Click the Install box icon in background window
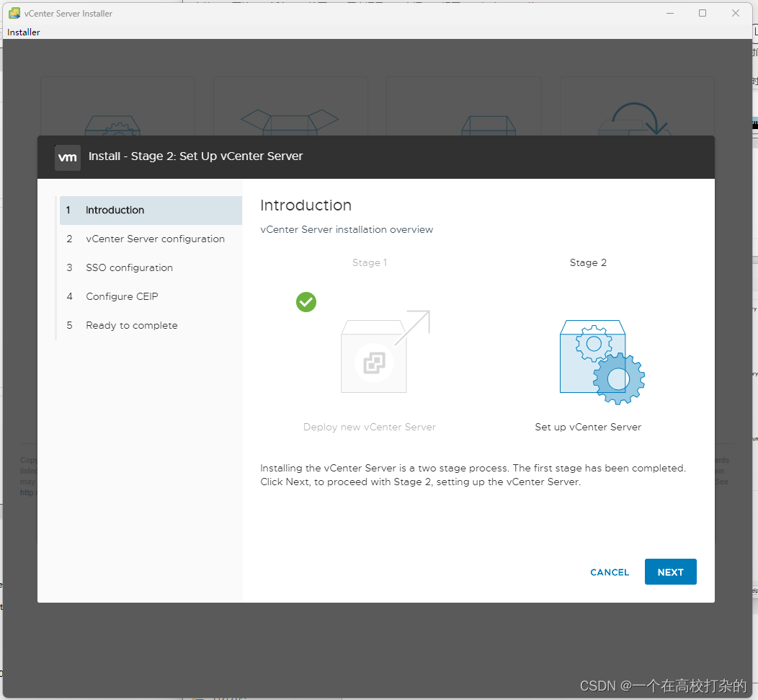758x700 pixels. click(x=112, y=125)
